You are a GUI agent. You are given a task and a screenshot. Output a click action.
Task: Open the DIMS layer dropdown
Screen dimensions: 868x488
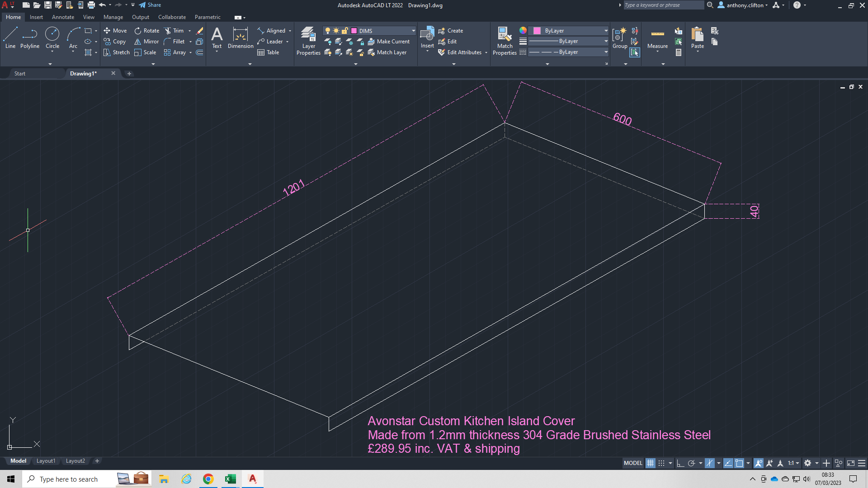point(413,31)
